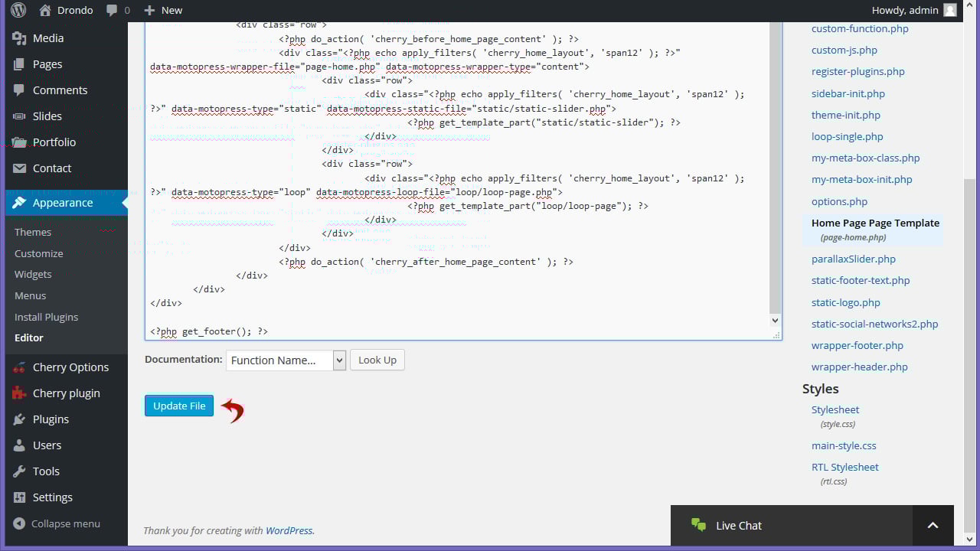Click the Plugins plug icon
The image size is (980, 551).
click(x=19, y=419)
